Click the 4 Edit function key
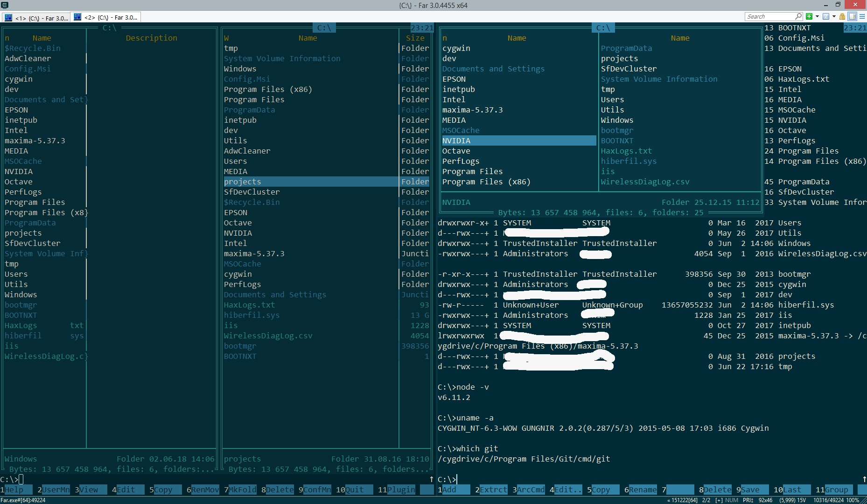The height and width of the screenshot is (504, 867). pos(128,490)
